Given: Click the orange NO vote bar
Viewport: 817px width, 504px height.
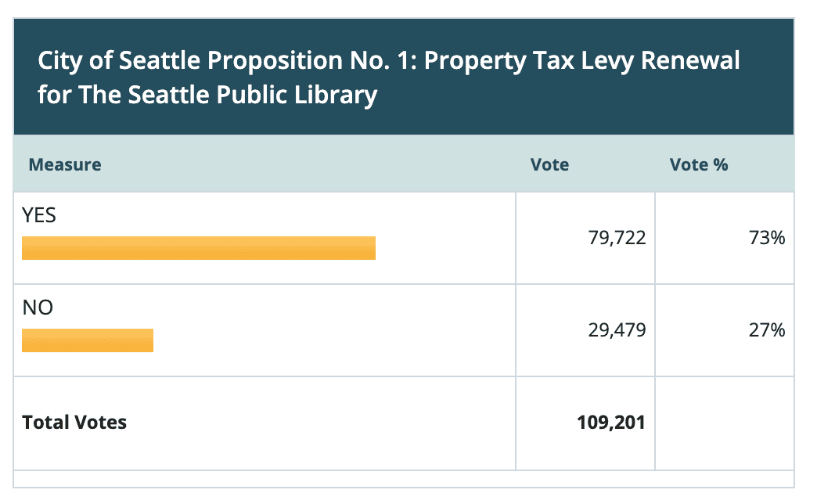Looking at the screenshot, I should (88, 340).
